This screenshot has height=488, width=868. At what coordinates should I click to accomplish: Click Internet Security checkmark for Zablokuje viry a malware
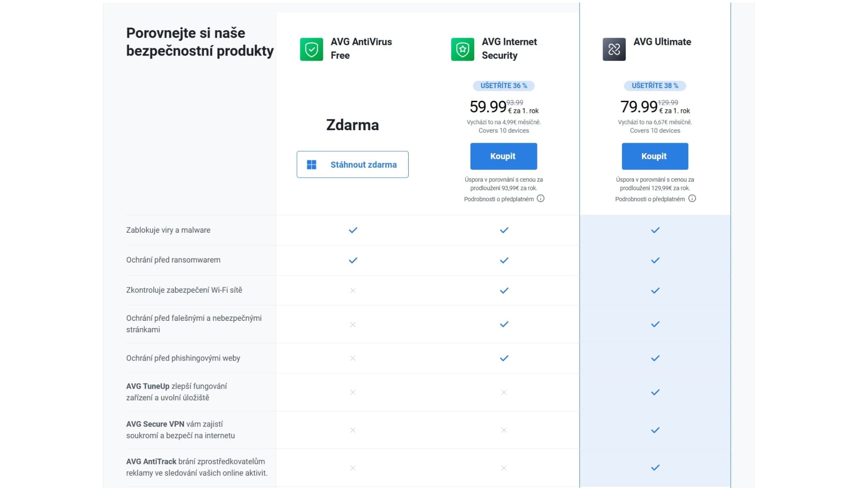504,230
